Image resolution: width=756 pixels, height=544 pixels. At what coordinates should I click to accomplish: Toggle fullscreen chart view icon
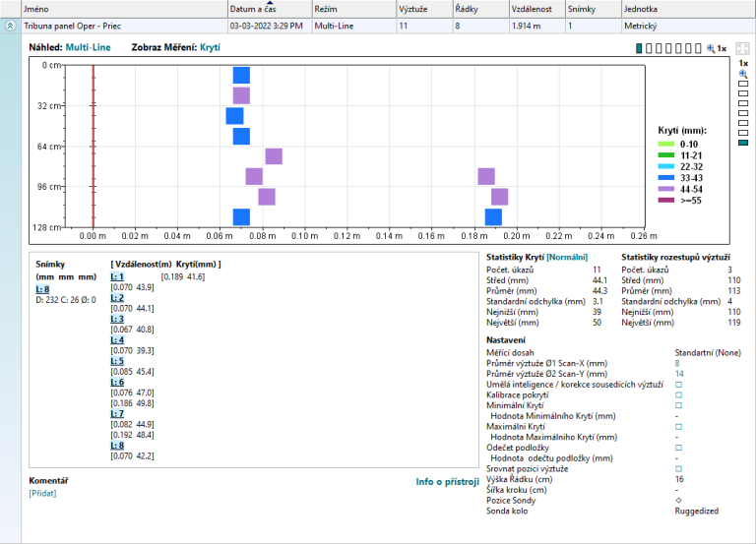click(742, 48)
